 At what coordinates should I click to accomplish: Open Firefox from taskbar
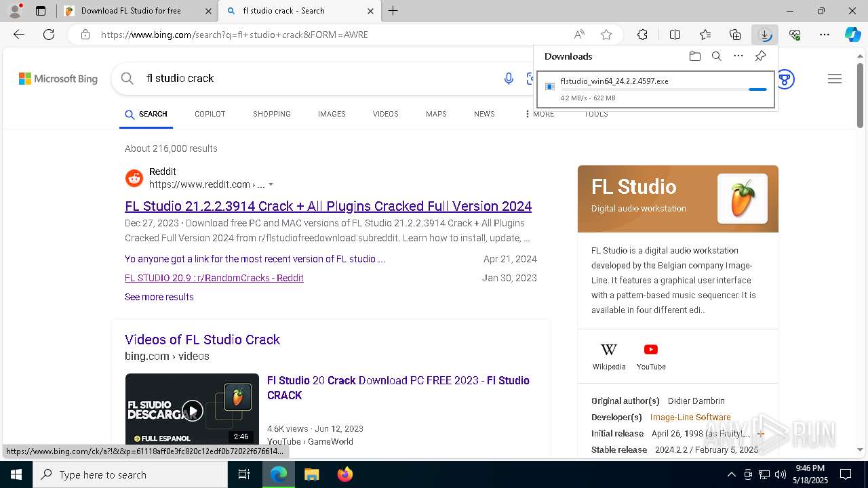(344, 474)
